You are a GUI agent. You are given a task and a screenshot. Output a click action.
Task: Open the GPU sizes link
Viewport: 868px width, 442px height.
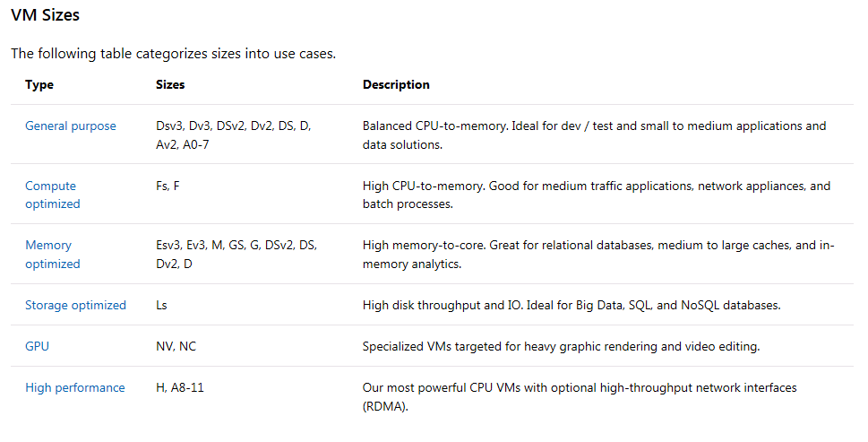37,346
